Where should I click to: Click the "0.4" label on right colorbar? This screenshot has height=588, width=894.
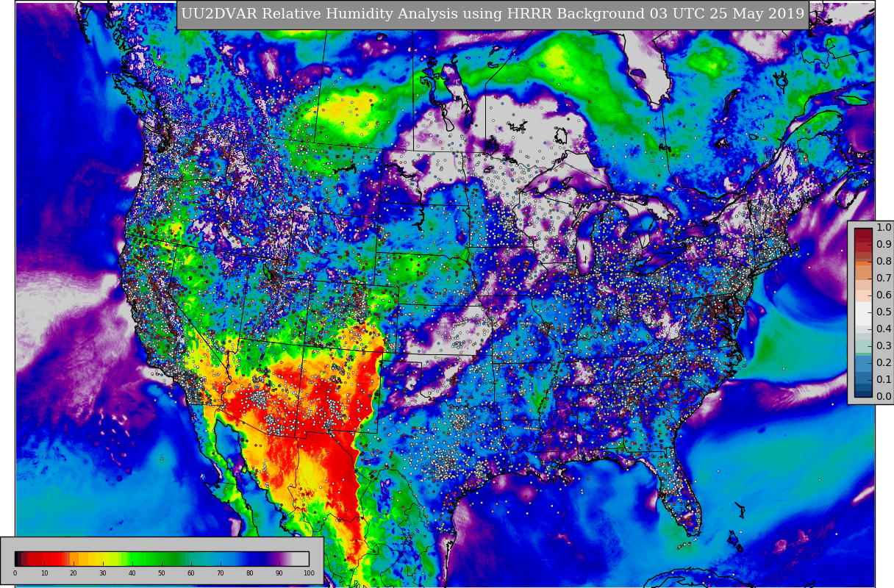pos(884,329)
